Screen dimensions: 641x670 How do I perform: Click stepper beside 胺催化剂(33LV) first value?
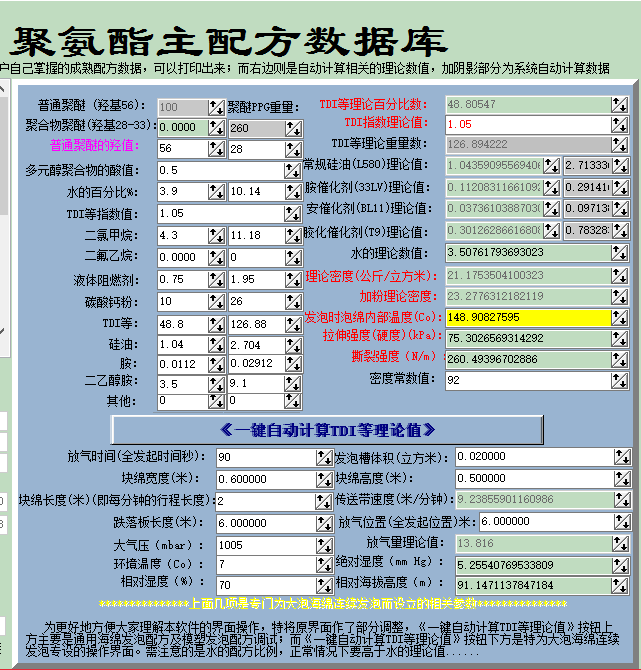[x=551, y=187]
